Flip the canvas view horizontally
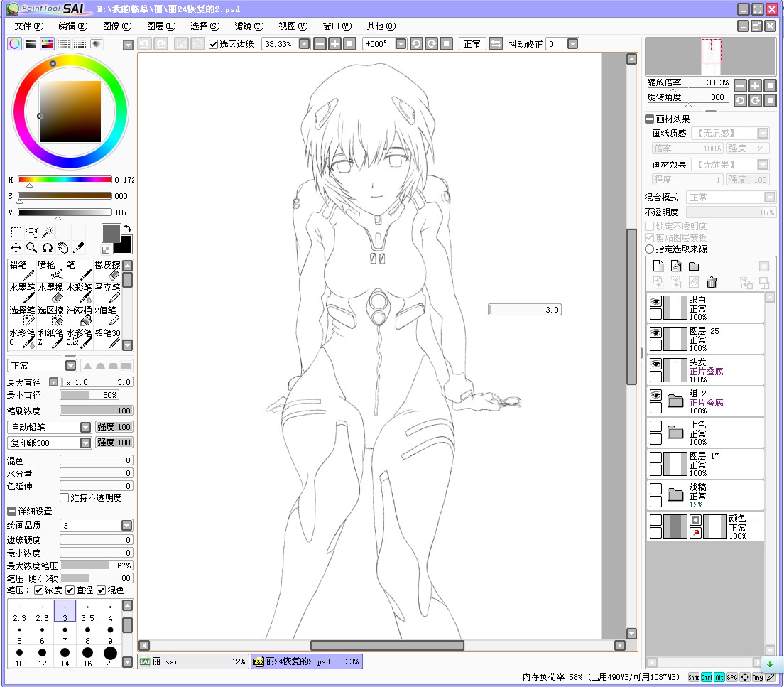 (496, 44)
